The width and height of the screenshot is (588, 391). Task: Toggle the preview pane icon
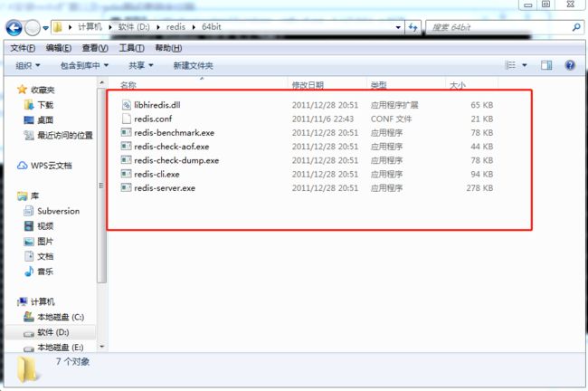(546, 65)
